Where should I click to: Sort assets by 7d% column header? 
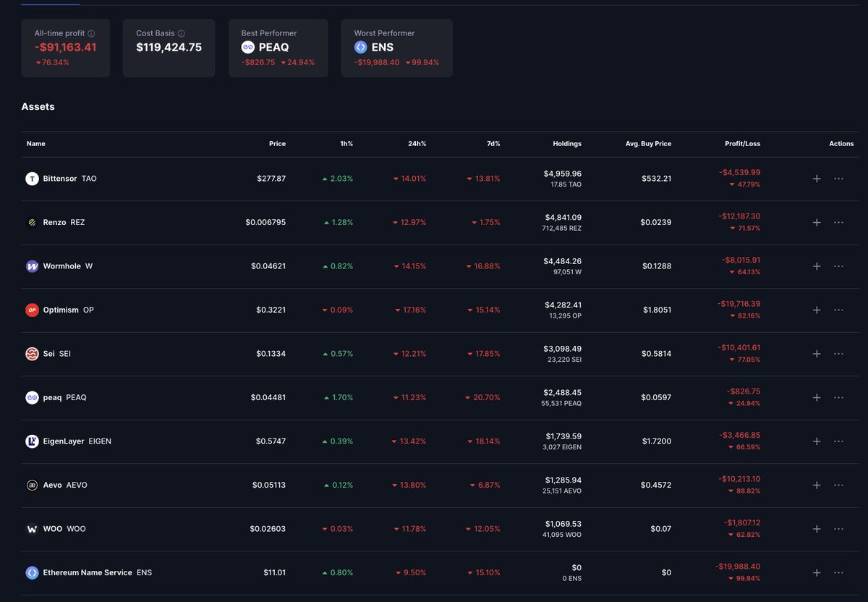(493, 144)
